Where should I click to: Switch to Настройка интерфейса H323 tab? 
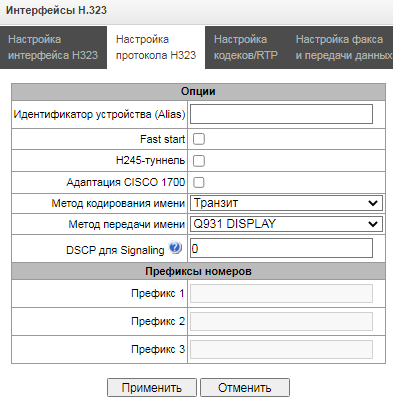tap(53, 47)
